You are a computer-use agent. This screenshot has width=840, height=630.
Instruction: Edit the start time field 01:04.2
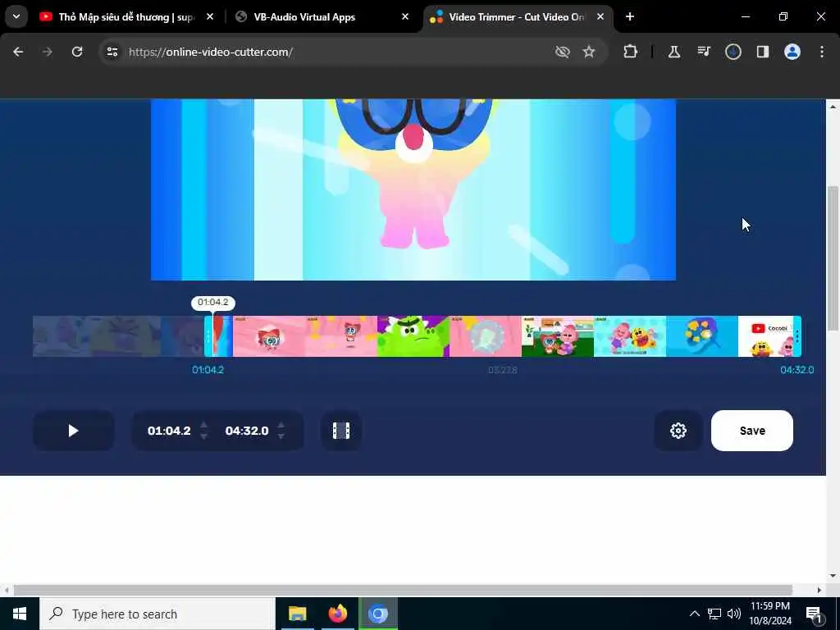[x=169, y=431]
